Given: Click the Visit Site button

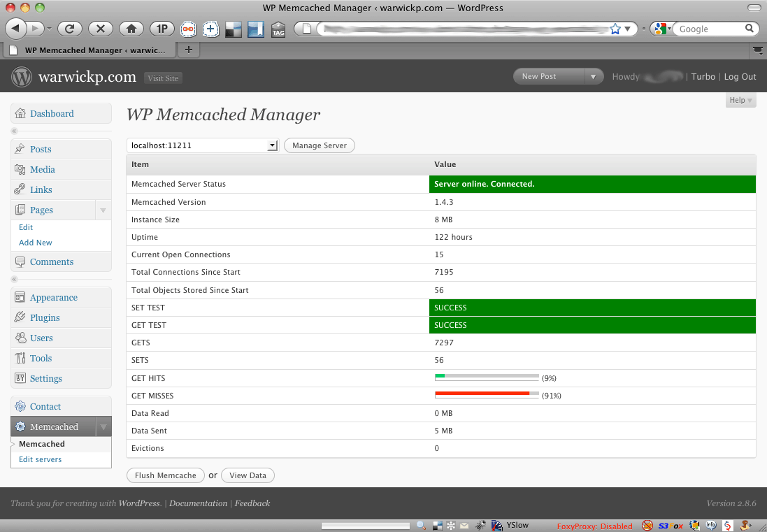Looking at the screenshot, I should click(x=163, y=78).
